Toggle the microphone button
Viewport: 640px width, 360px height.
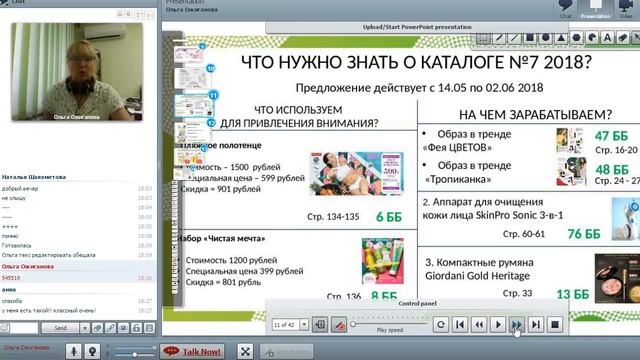click(73, 351)
